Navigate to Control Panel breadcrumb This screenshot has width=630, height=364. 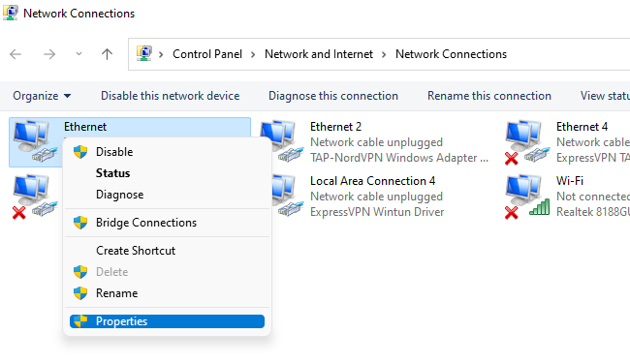click(207, 54)
